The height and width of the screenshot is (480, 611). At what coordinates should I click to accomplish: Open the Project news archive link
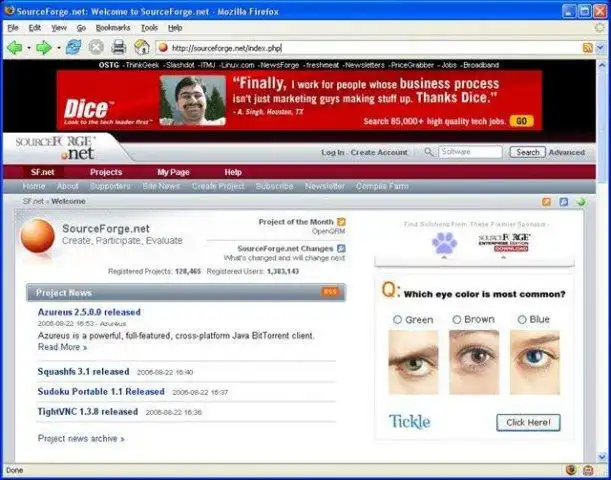81,438
